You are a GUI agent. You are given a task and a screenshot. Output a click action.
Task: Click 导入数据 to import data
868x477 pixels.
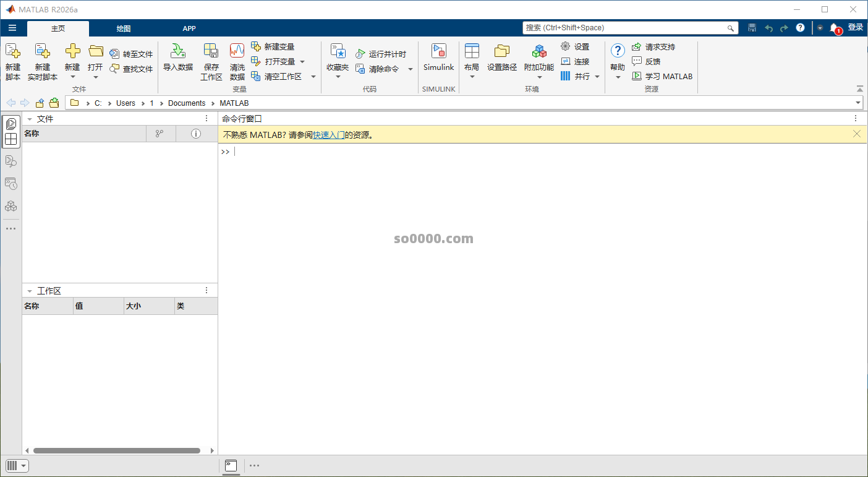tap(178, 58)
